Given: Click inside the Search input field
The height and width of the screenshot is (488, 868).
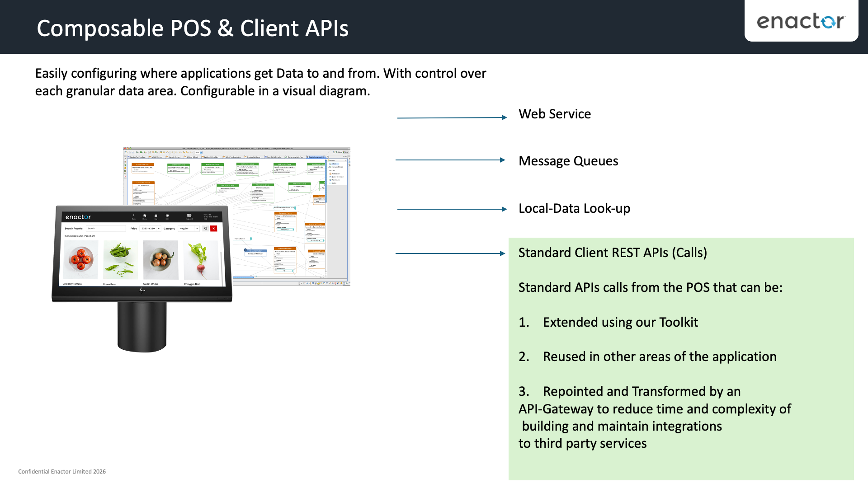Looking at the screenshot, I should pos(106,229).
